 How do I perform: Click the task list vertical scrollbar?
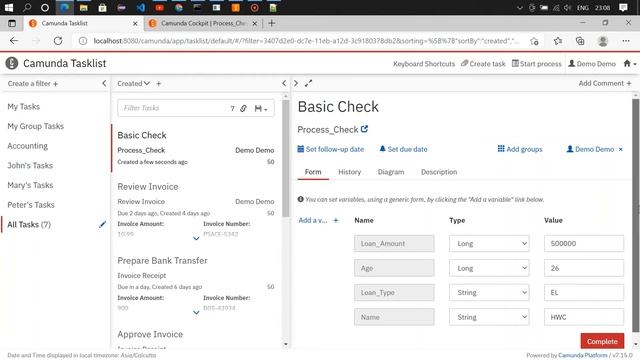pyautogui.click(x=286, y=158)
